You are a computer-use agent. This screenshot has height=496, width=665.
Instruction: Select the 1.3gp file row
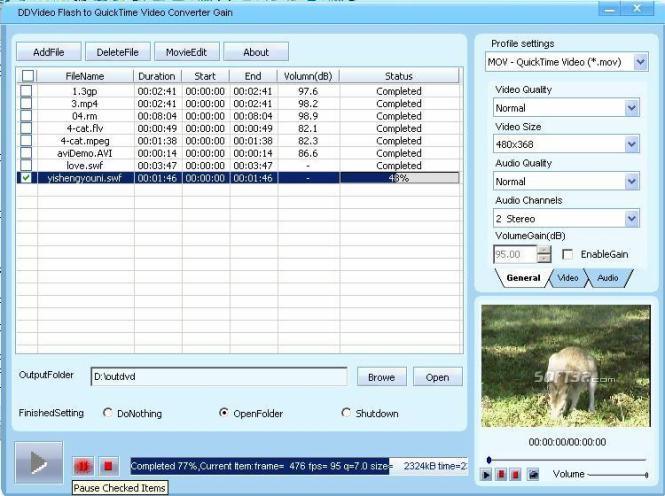(x=238, y=91)
